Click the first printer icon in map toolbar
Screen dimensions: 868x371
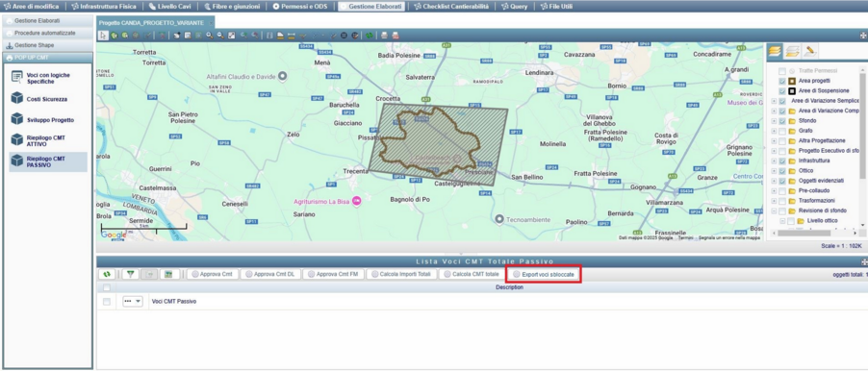[384, 36]
